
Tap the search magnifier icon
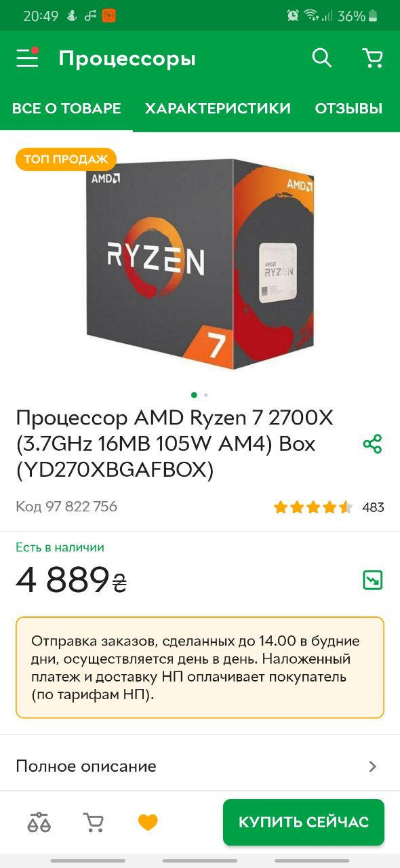(322, 58)
